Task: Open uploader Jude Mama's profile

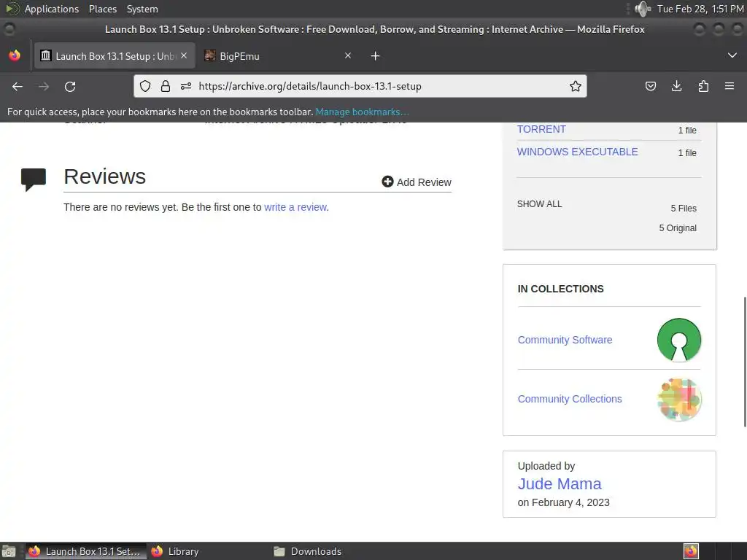Action: click(560, 484)
